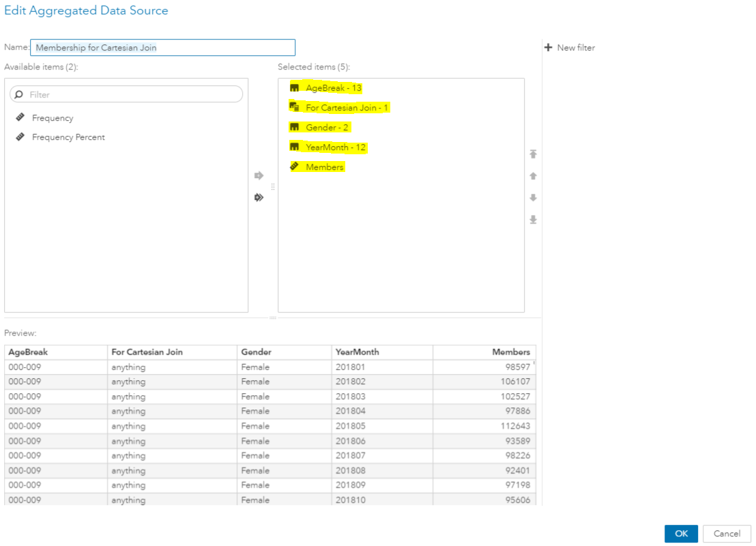Open New filter
This screenshot has height=546, width=756.
pos(575,47)
